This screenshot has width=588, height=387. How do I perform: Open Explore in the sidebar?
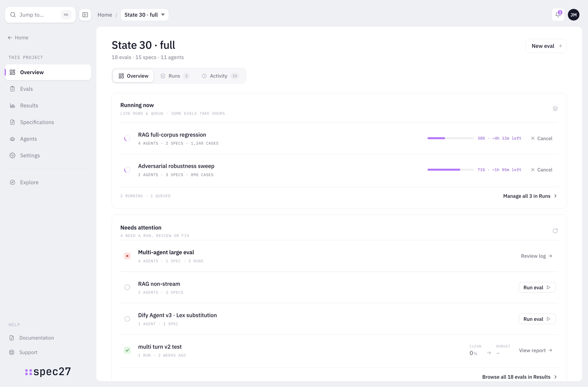tap(48, 182)
